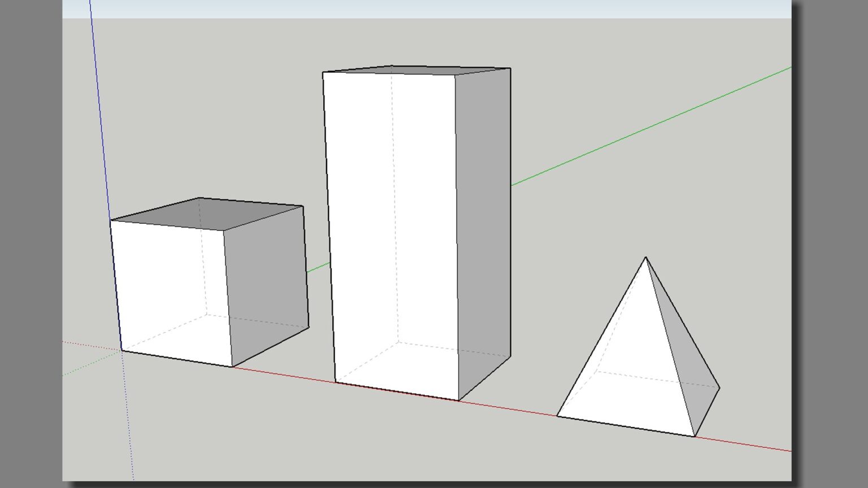Click the red axis between cube and tall box
This screenshot has height=488, width=868.
point(283,374)
